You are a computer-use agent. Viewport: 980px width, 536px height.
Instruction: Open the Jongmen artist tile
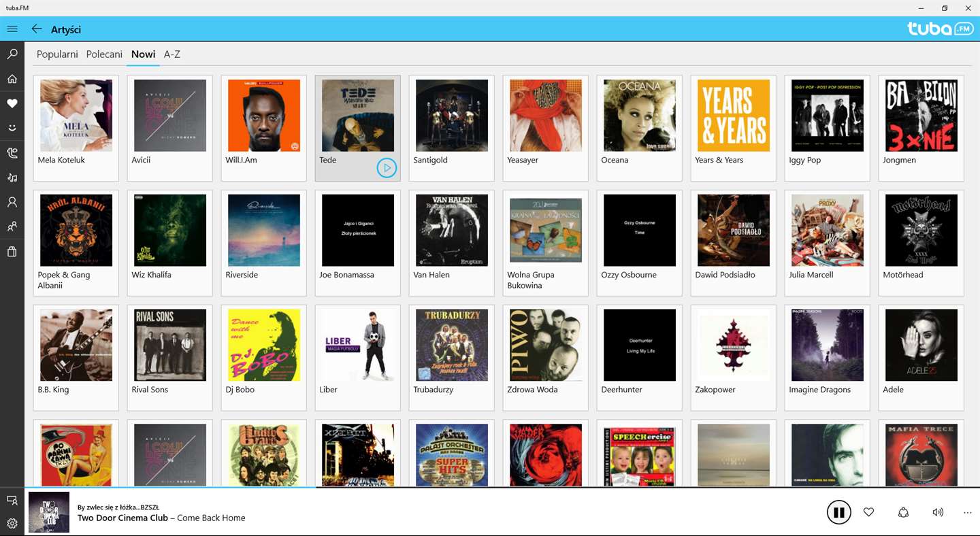pos(921,128)
